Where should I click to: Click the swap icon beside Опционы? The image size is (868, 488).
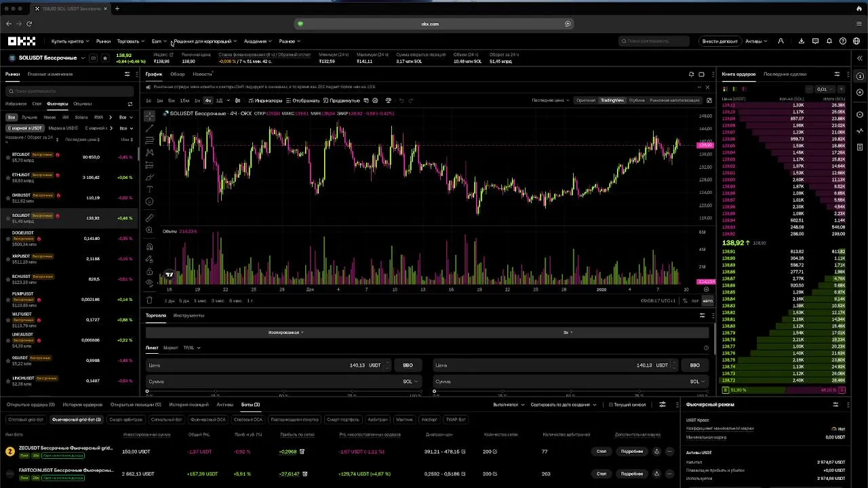click(130, 104)
